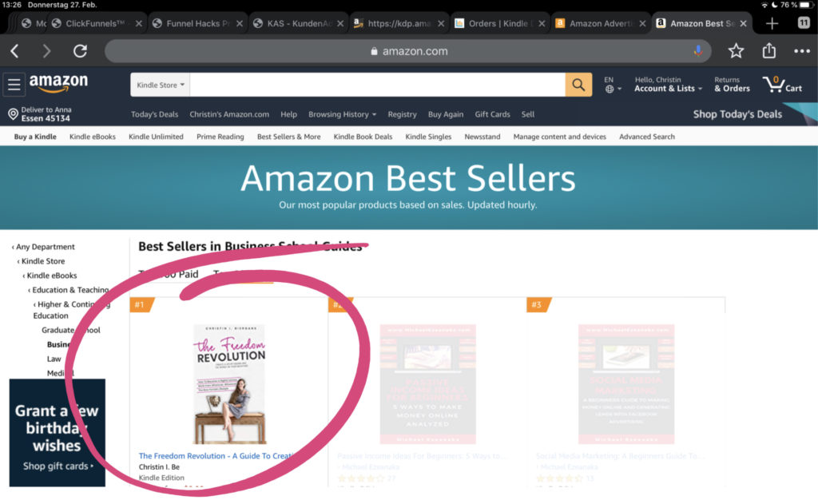
Task: Open the shopping Cart icon
Action: [782, 85]
